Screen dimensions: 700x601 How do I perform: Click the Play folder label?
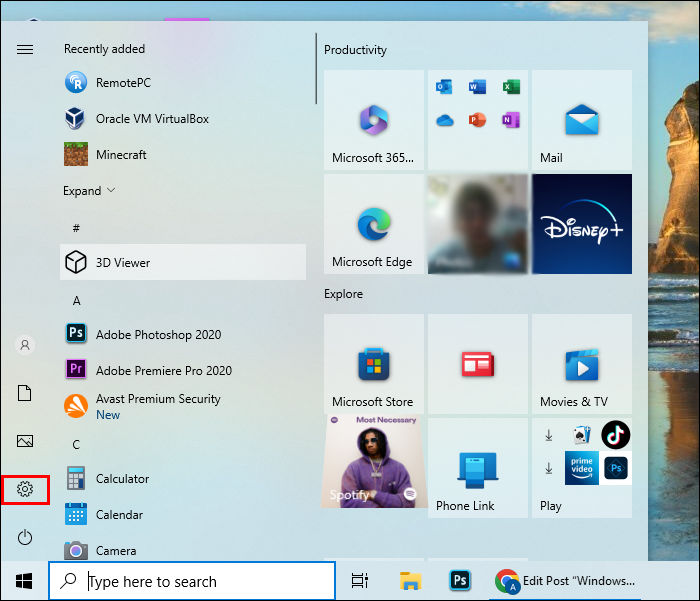click(x=550, y=506)
